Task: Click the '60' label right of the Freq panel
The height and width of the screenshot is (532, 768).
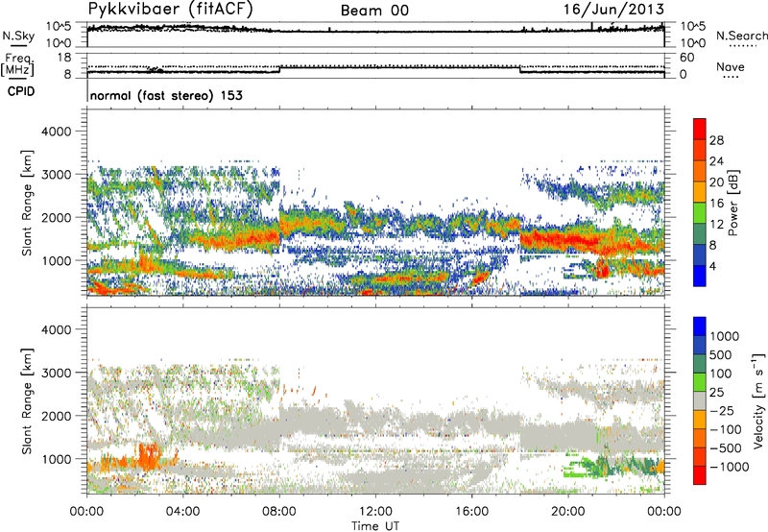Action: pos(686,58)
